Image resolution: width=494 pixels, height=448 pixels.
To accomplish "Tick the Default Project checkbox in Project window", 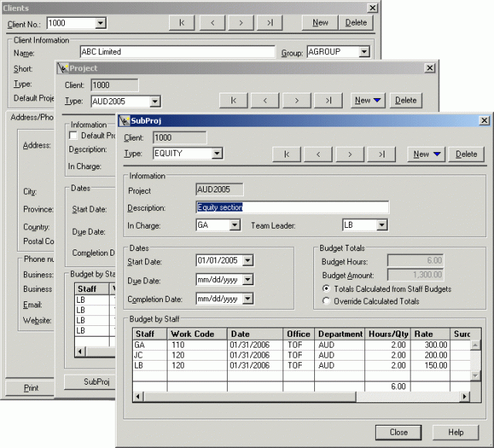I will tap(74, 136).
